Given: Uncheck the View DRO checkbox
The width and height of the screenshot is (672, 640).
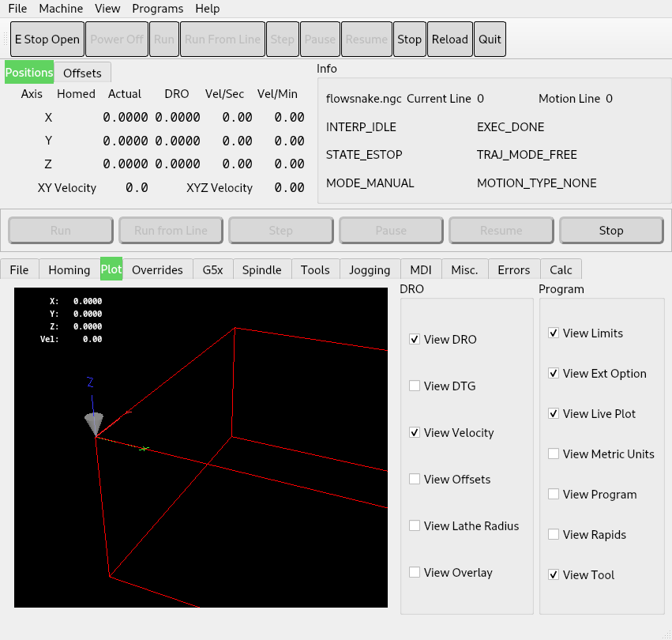Looking at the screenshot, I should [x=415, y=339].
